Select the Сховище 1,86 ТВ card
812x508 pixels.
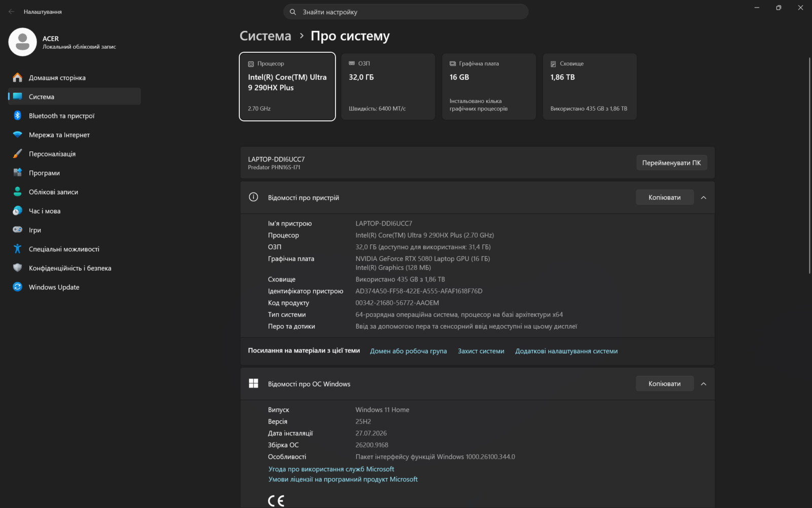tap(590, 86)
